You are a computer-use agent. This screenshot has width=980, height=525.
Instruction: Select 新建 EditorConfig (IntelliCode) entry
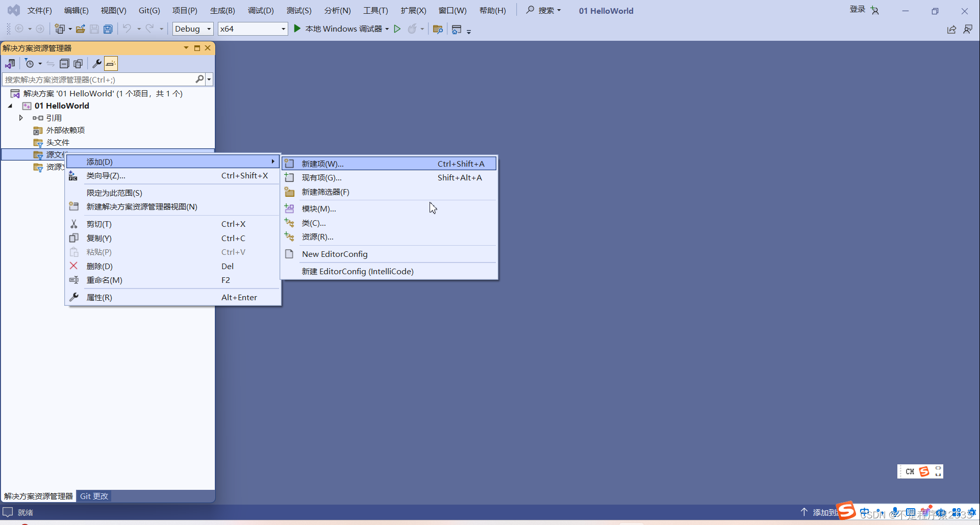389,271
